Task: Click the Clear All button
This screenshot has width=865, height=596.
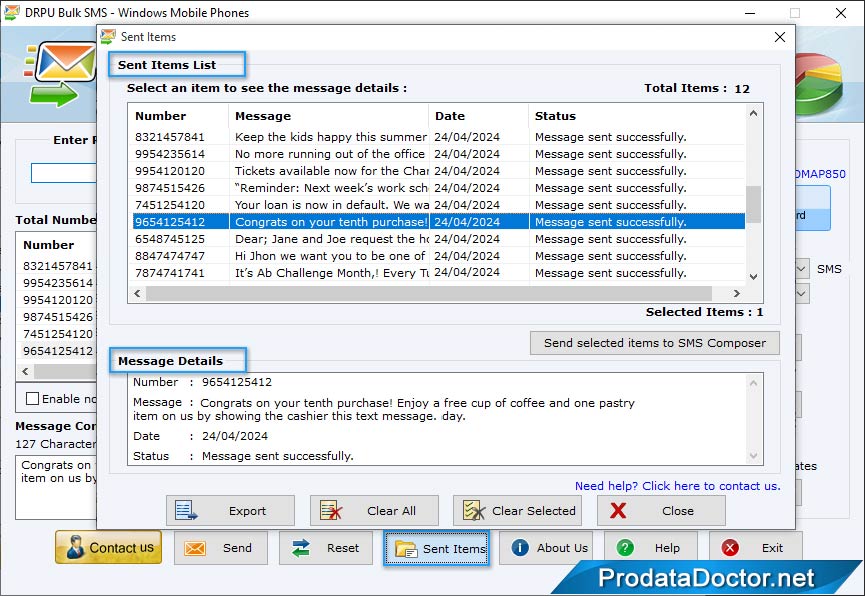Action: pyautogui.click(x=374, y=510)
